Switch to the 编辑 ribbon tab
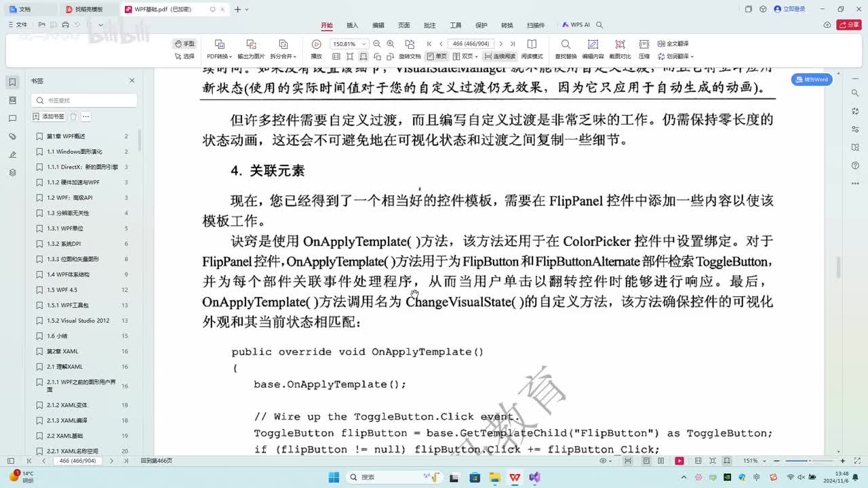868x488 pixels. click(x=378, y=25)
